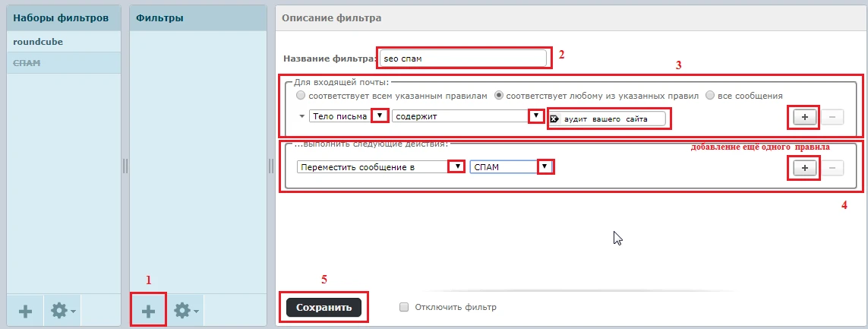Select 'соответствует любому из указанных правил' option

pyautogui.click(x=498, y=96)
